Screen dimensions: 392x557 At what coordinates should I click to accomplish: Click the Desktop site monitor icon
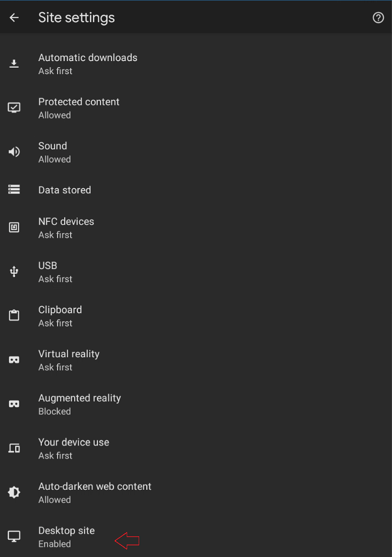point(14,536)
